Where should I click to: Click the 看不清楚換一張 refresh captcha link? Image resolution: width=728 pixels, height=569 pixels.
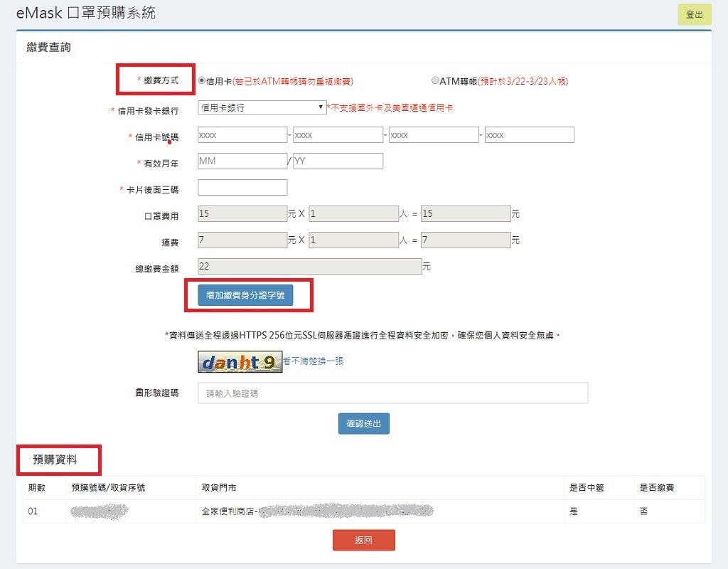[314, 361]
